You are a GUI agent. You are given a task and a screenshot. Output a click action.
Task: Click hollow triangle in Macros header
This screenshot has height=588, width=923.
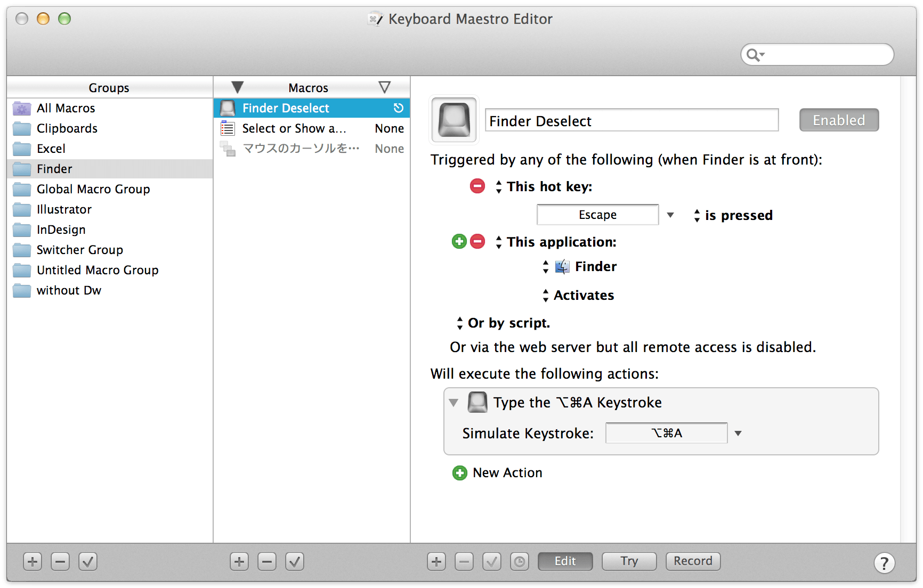pos(385,87)
